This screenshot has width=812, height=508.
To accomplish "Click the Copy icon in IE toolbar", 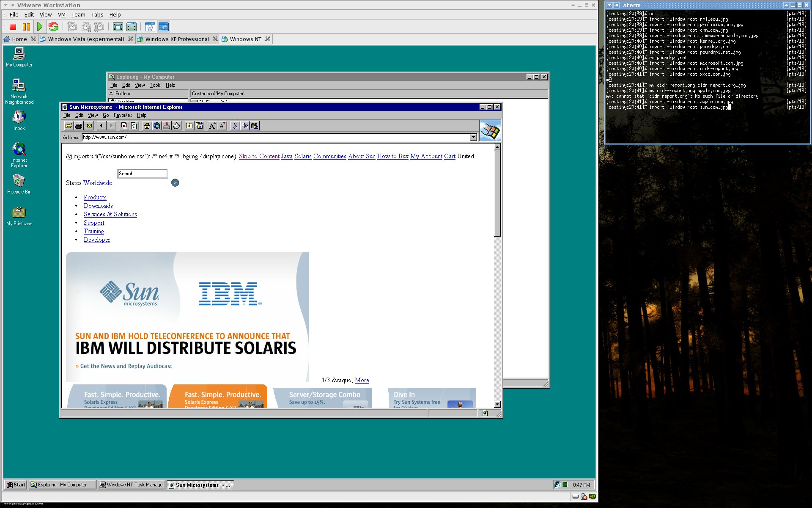I will [x=245, y=126].
